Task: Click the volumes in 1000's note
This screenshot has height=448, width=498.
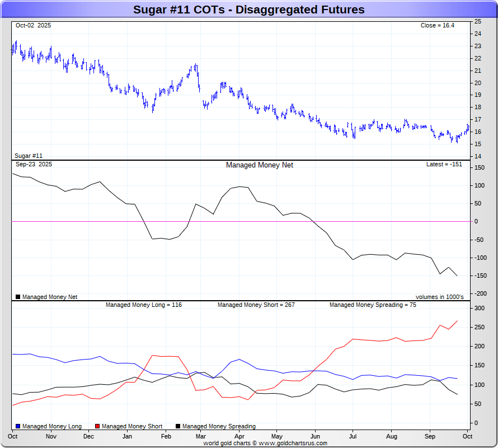Action: pos(439,297)
